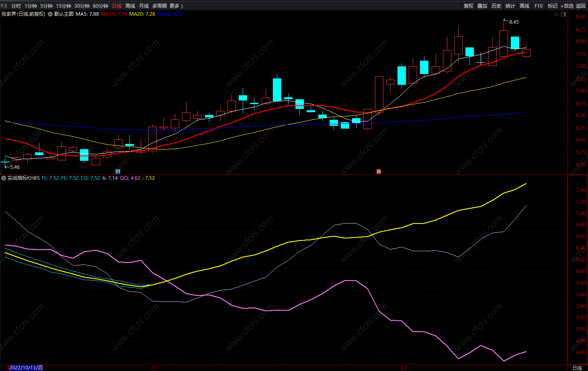Image resolution: width=588 pixels, height=371 pixels.
Task: Open the F10 company info
Action: tap(539, 6)
